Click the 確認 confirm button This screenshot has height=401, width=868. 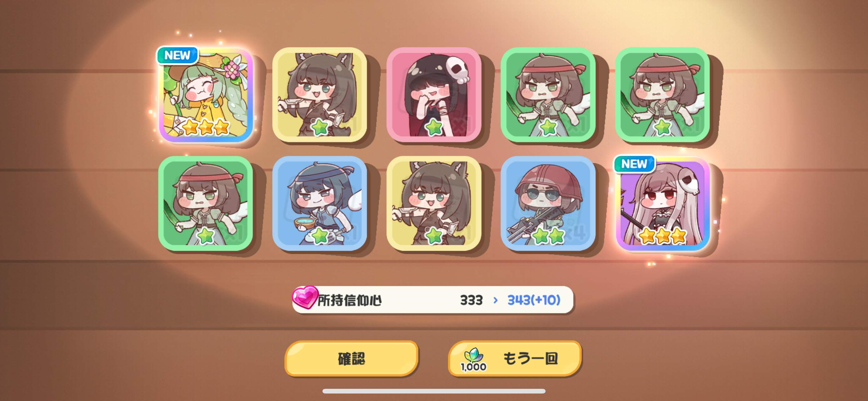click(352, 358)
